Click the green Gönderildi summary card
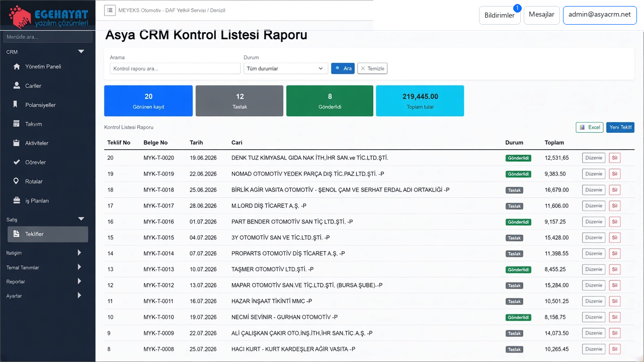Viewport: 644px width, 362px height. 330,101
